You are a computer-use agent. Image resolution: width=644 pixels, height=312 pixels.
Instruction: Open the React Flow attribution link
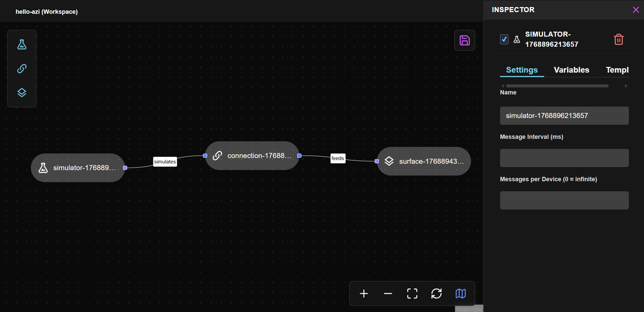(469, 309)
